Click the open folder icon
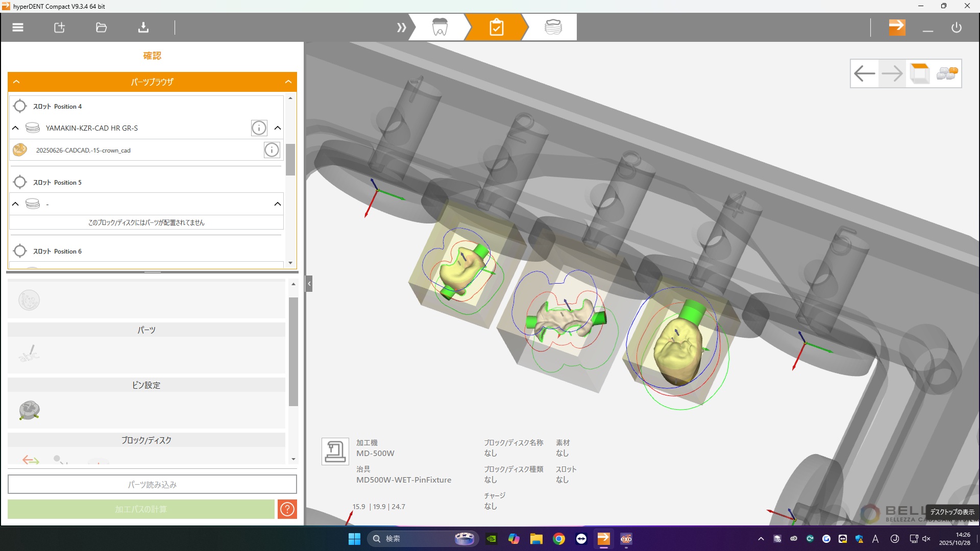 [101, 28]
